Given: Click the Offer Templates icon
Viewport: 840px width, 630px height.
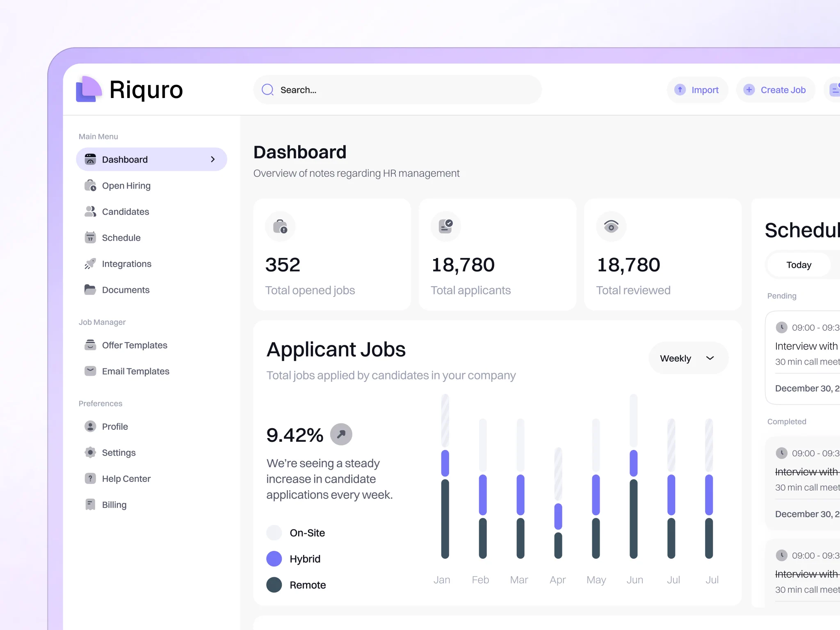Looking at the screenshot, I should click(x=90, y=345).
